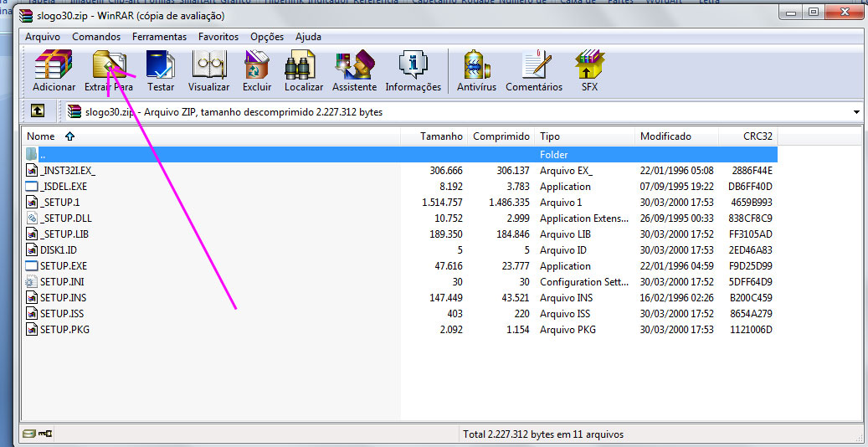Show archive Informações icon
This screenshot has width=868, height=447.
[x=413, y=64]
